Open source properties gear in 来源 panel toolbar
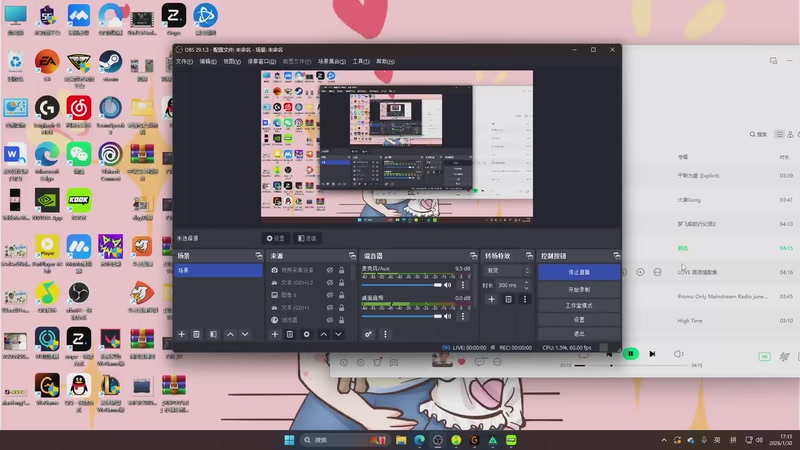Viewport: 800px width, 450px height. [x=307, y=334]
